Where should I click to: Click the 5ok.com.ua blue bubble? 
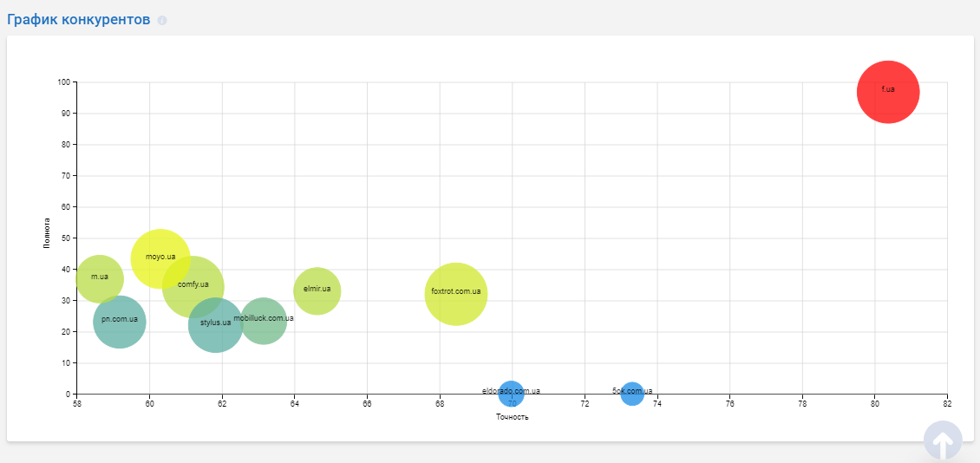click(x=632, y=394)
